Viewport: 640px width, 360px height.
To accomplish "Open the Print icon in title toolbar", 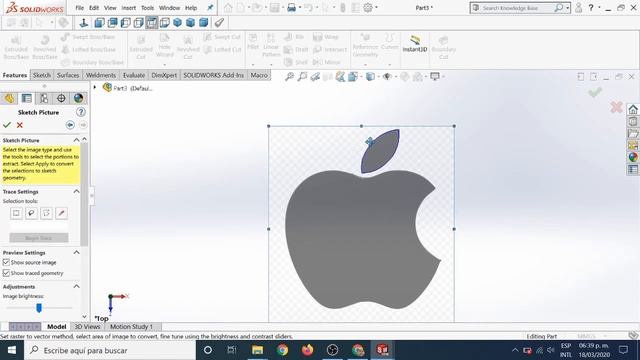I will pos(291,7).
